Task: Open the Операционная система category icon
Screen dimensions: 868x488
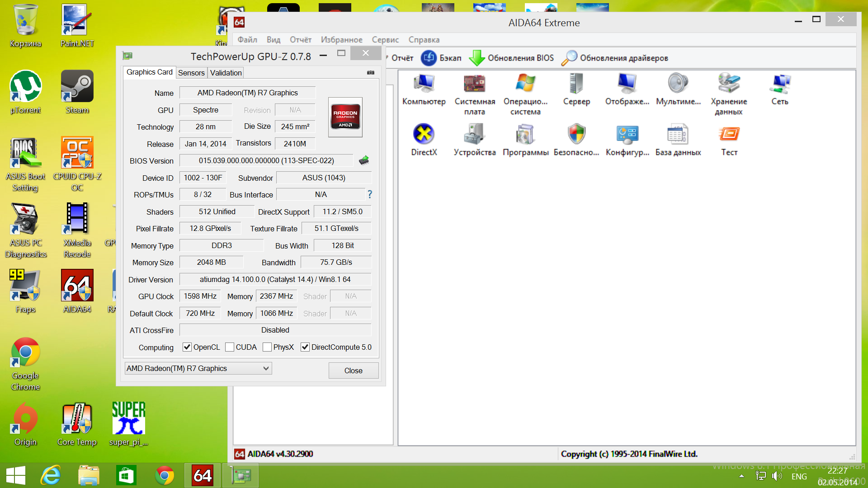Action: [525, 95]
